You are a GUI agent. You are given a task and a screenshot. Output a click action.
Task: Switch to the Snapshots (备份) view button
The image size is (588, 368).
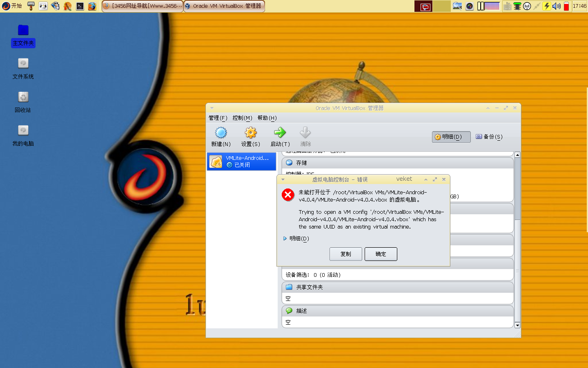[489, 137]
